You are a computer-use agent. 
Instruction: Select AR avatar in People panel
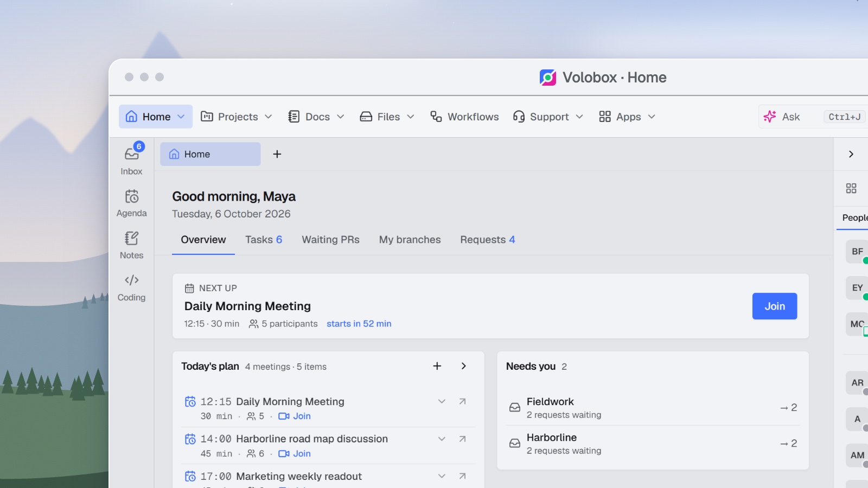857,383
